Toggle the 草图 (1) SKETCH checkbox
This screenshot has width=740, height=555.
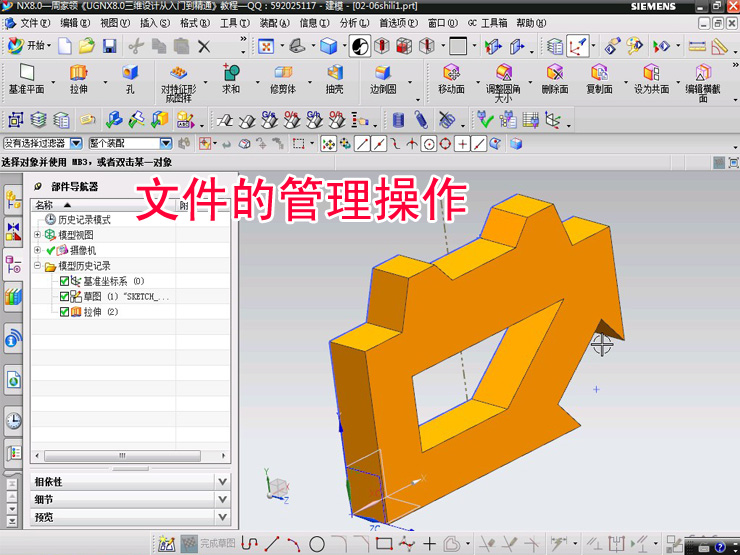coord(65,297)
